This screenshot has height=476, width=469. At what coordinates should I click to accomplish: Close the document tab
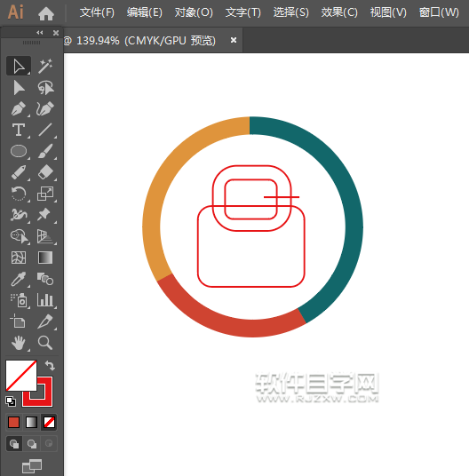point(233,40)
